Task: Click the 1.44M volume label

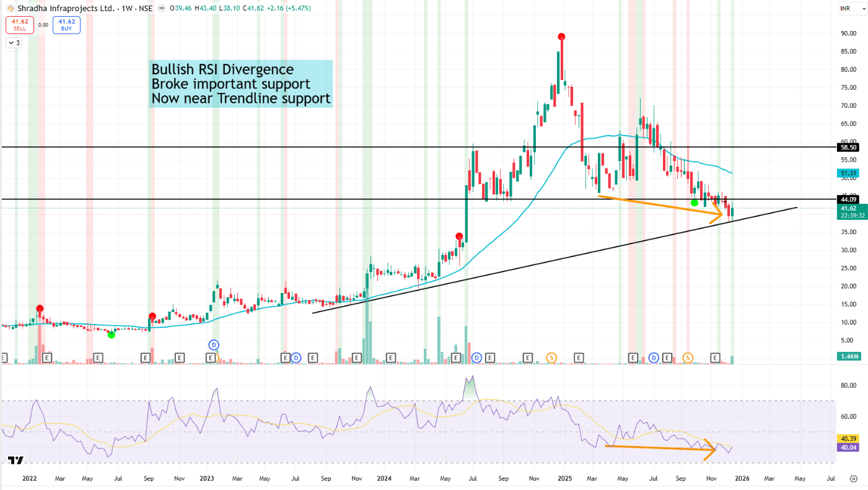Action: point(848,357)
